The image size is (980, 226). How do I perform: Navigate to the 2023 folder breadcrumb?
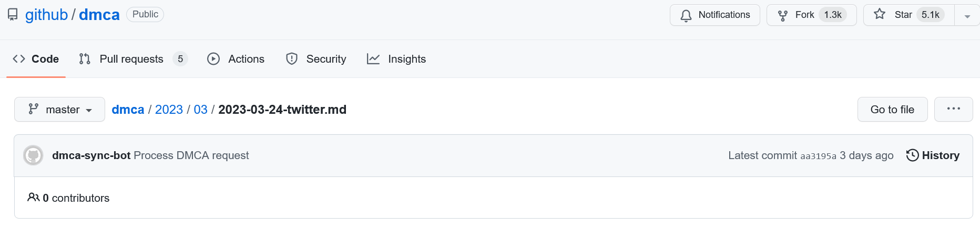pos(169,110)
